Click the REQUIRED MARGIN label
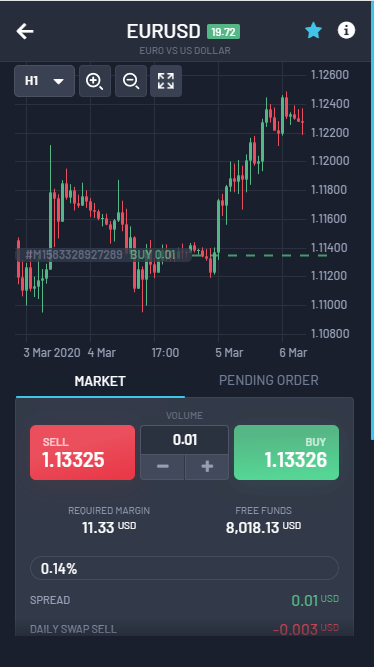Viewport: 374px width, 667px height. 109,510
